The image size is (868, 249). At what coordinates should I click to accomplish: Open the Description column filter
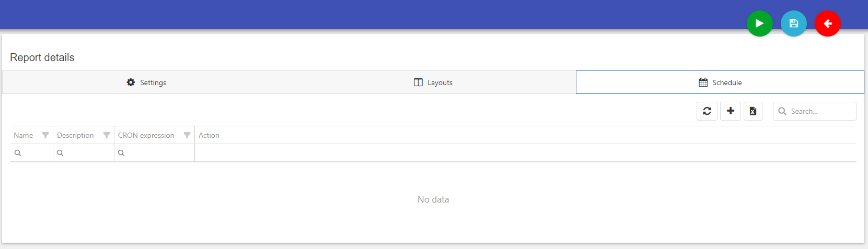click(107, 135)
